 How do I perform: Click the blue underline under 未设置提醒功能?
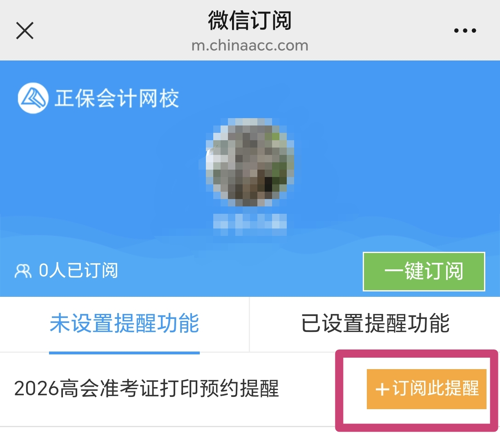tap(124, 353)
